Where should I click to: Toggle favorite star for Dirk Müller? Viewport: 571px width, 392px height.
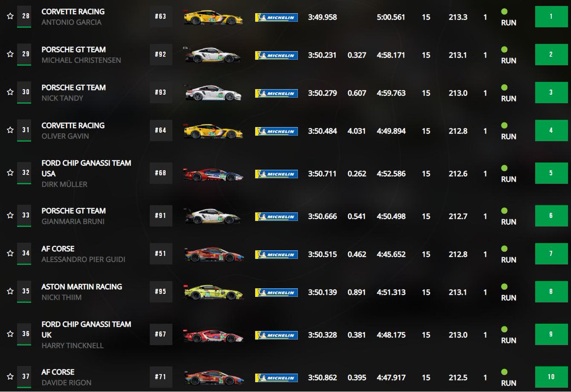[10, 173]
